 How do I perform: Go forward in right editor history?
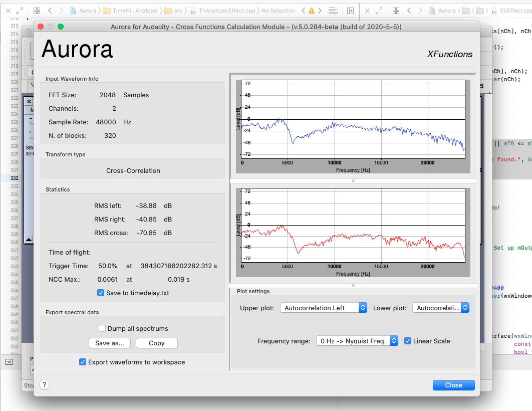click(x=420, y=11)
